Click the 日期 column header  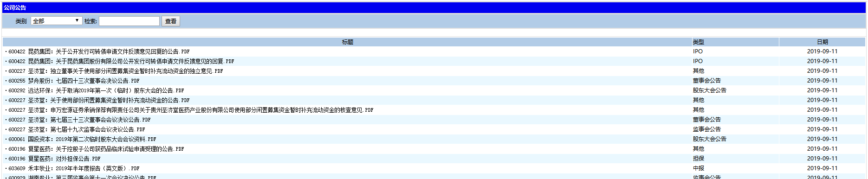pyautogui.click(x=822, y=42)
